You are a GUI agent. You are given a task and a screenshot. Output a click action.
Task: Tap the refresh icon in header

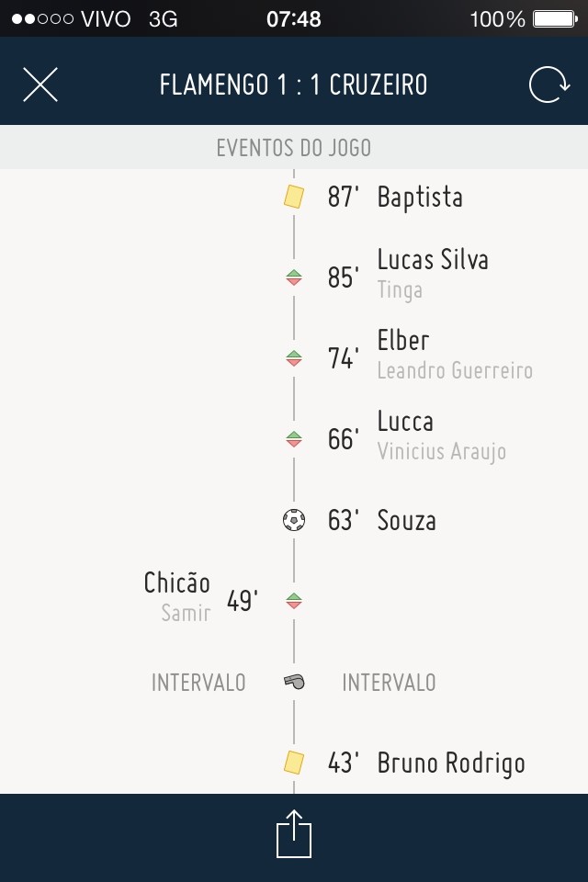tap(548, 85)
